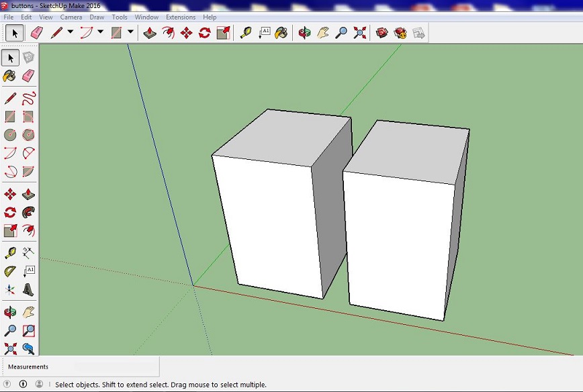Screen dimensions: 583x392
Task: Select the Rectangle tool in the left palette
Action: (10, 117)
